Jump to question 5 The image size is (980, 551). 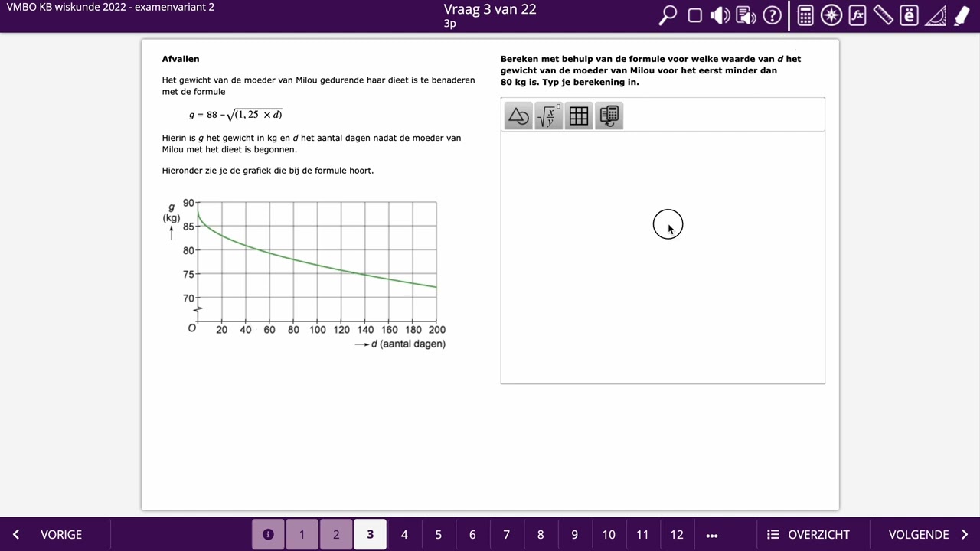click(x=438, y=534)
